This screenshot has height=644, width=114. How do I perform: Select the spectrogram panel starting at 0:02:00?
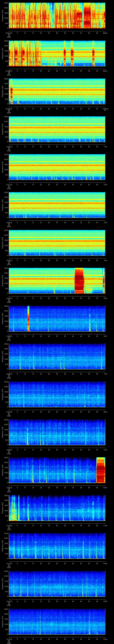tap(57, 205)
